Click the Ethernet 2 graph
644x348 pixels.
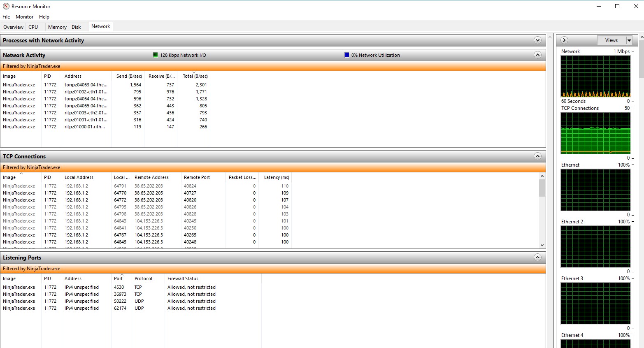595,247
